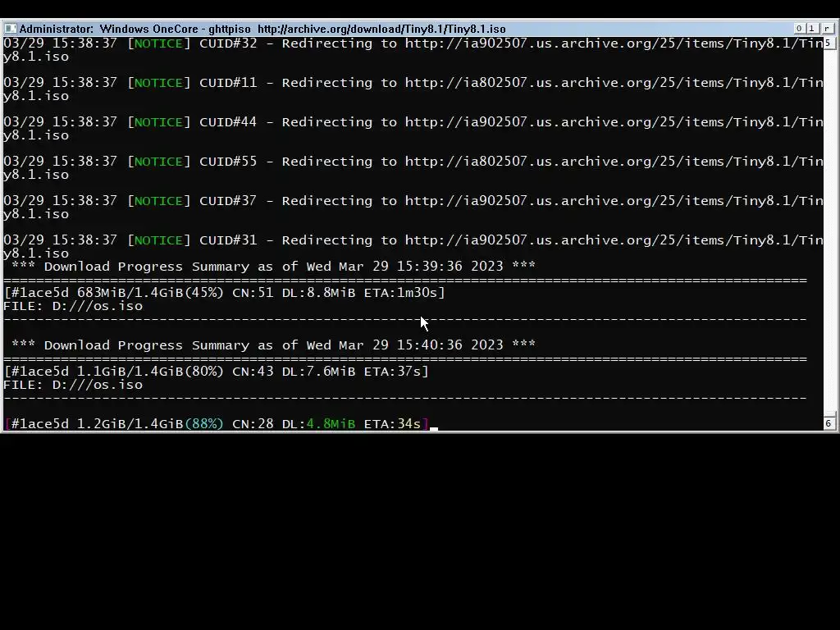Click 'FILE: D:///os.iso' below the 80% line
Viewport: 840px width, 630px height.
[x=73, y=385]
